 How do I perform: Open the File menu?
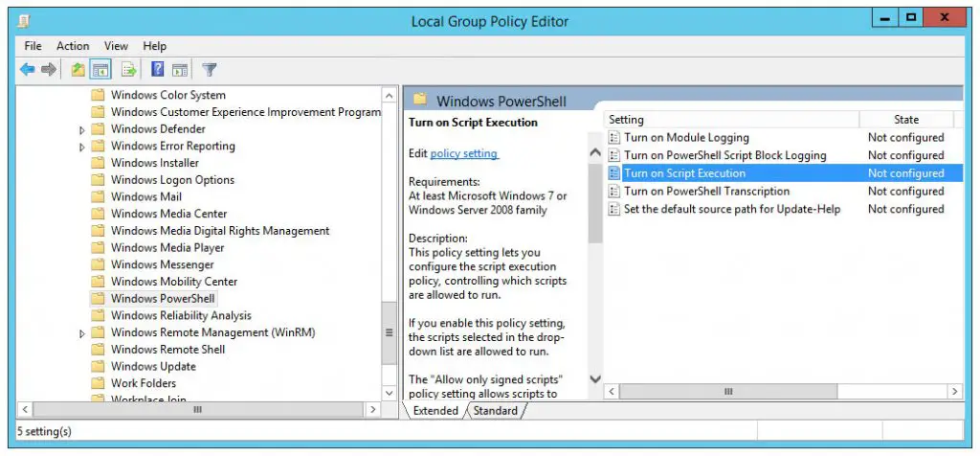(x=33, y=46)
